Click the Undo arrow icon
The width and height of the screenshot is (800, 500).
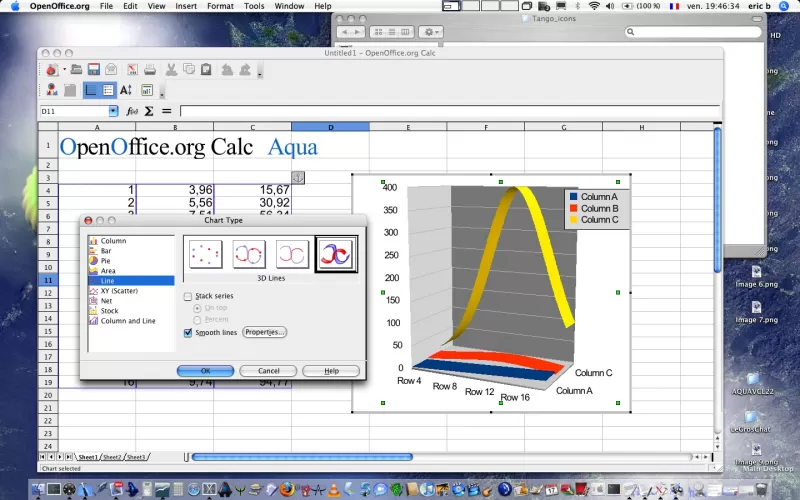(227, 69)
